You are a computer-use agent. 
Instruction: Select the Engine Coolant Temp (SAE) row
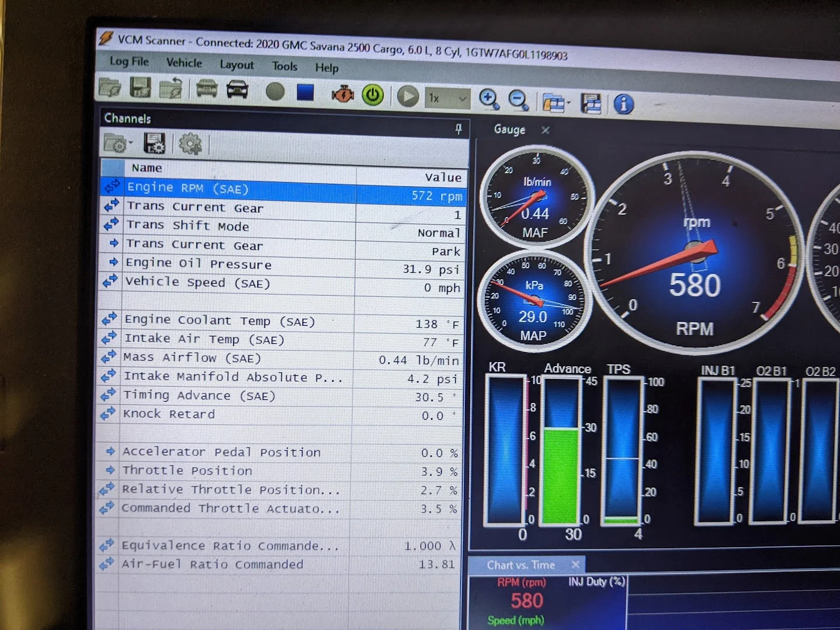pyautogui.click(x=280, y=322)
